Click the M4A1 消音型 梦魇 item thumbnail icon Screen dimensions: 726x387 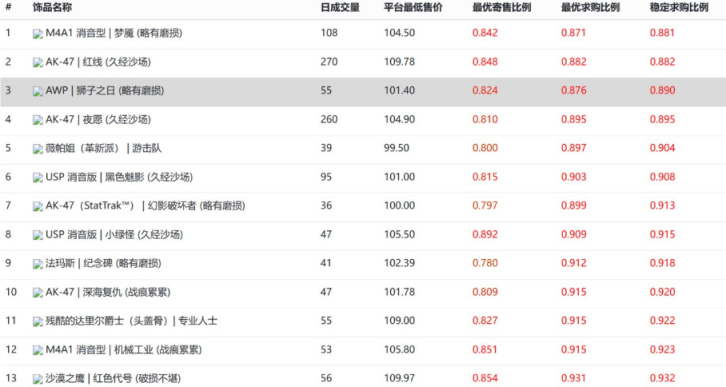point(38,34)
